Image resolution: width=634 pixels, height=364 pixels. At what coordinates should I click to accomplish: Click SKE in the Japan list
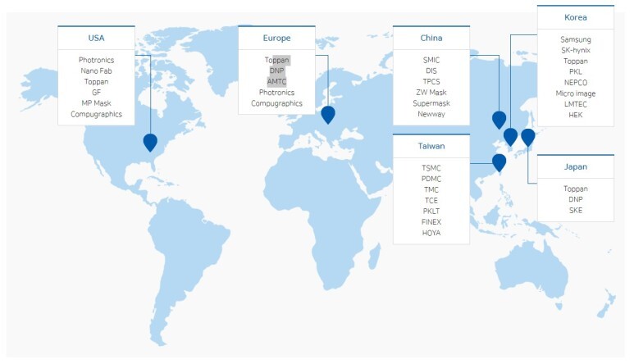pos(576,211)
